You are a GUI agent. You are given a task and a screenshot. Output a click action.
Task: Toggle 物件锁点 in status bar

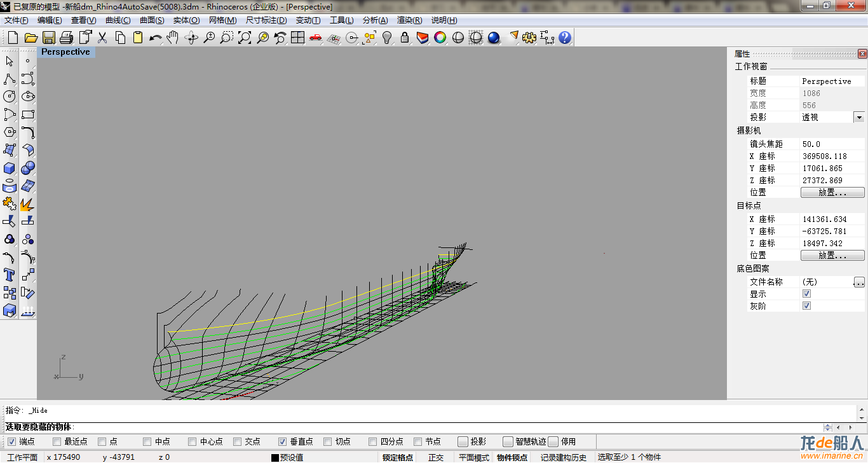(x=512, y=457)
